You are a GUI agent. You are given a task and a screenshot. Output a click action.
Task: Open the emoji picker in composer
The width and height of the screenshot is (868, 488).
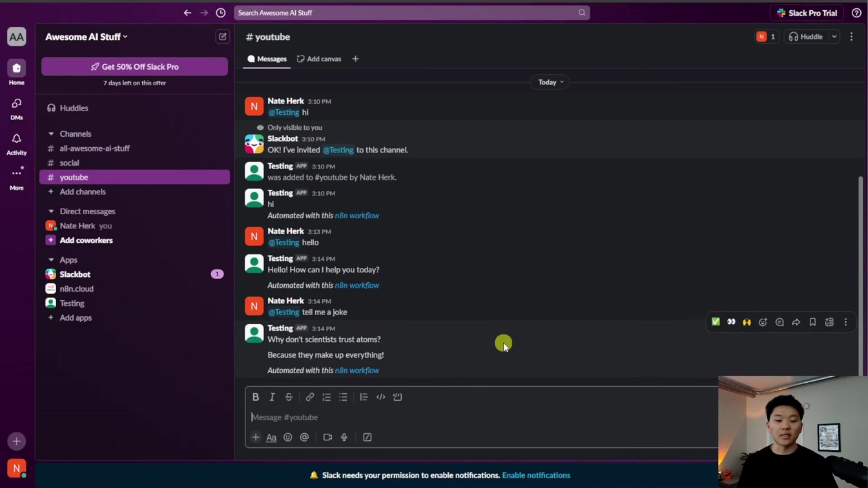pyautogui.click(x=288, y=437)
